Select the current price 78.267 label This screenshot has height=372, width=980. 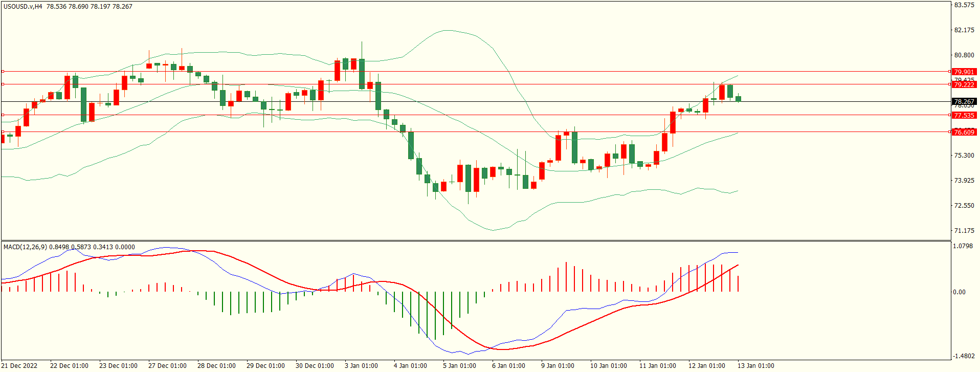(x=964, y=102)
